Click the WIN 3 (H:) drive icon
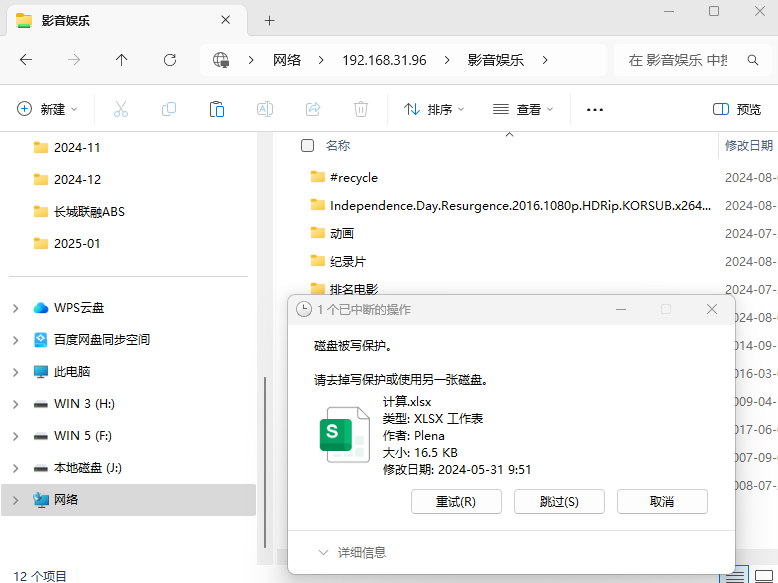The image size is (778, 583). point(41,404)
